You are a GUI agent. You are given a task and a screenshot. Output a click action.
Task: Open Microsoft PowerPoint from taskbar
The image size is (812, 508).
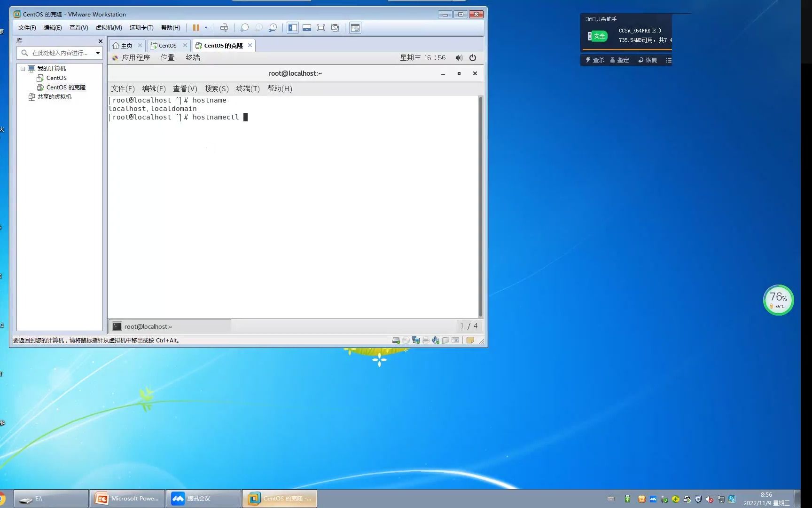[127, 499]
